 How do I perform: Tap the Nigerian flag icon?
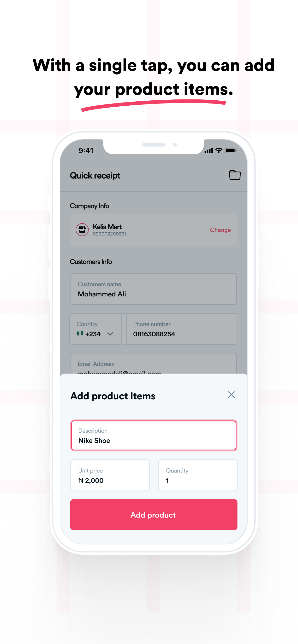[80, 333]
